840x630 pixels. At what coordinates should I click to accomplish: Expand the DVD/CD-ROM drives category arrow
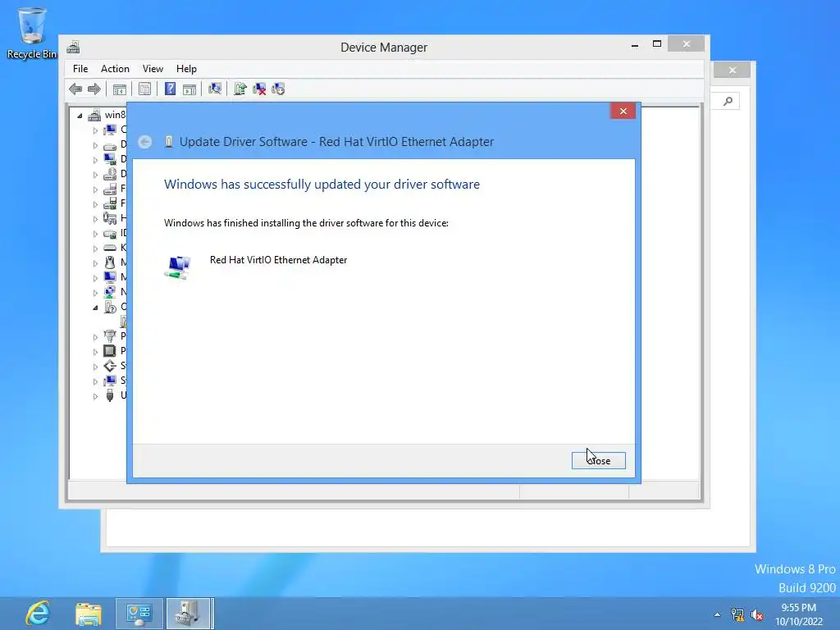click(x=95, y=175)
